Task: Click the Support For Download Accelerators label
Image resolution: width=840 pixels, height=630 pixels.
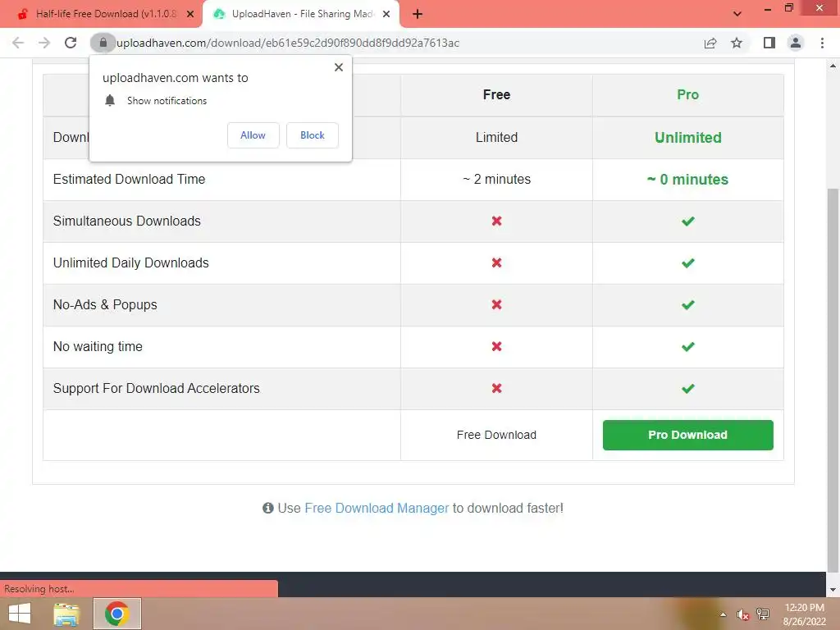Action: 157,388
